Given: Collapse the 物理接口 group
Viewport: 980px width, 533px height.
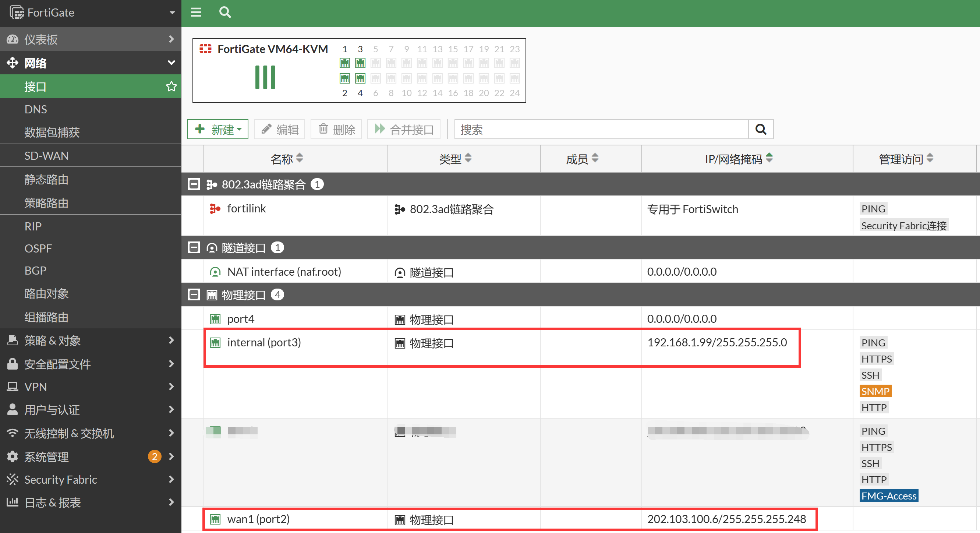Looking at the screenshot, I should coord(194,295).
